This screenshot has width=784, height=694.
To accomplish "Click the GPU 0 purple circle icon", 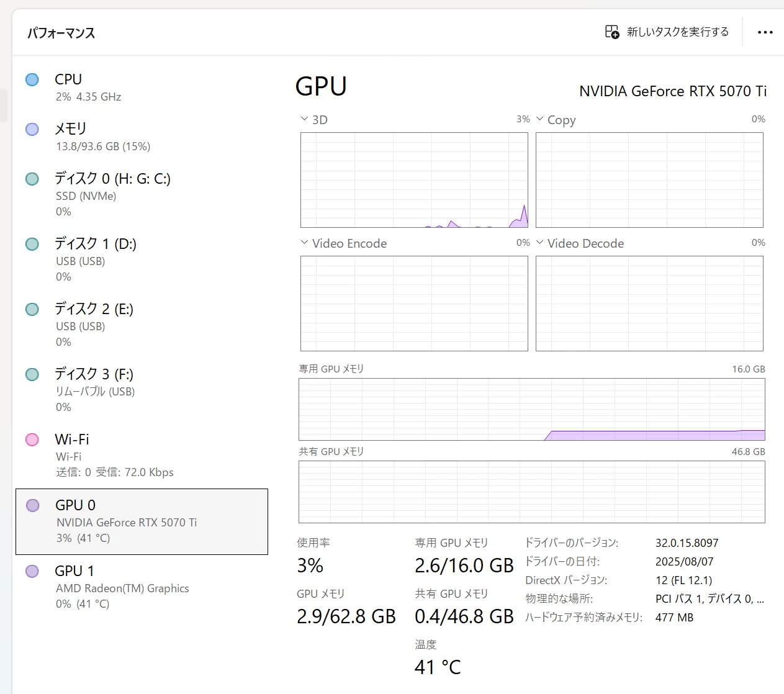I will [33, 505].
